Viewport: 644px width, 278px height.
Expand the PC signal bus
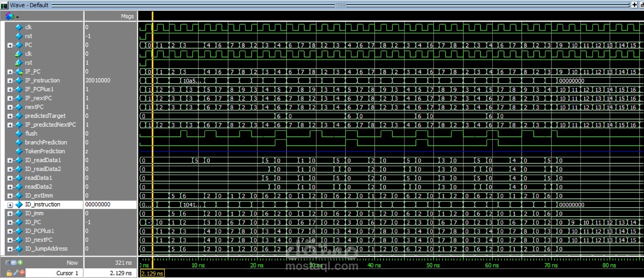[10, 45]
